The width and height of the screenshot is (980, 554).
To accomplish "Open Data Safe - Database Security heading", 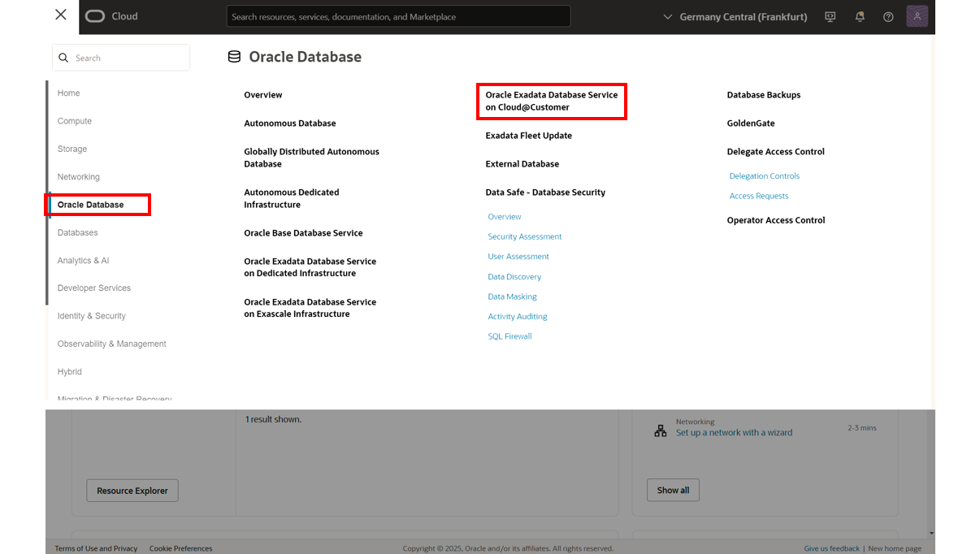I will tap(545, 193).
